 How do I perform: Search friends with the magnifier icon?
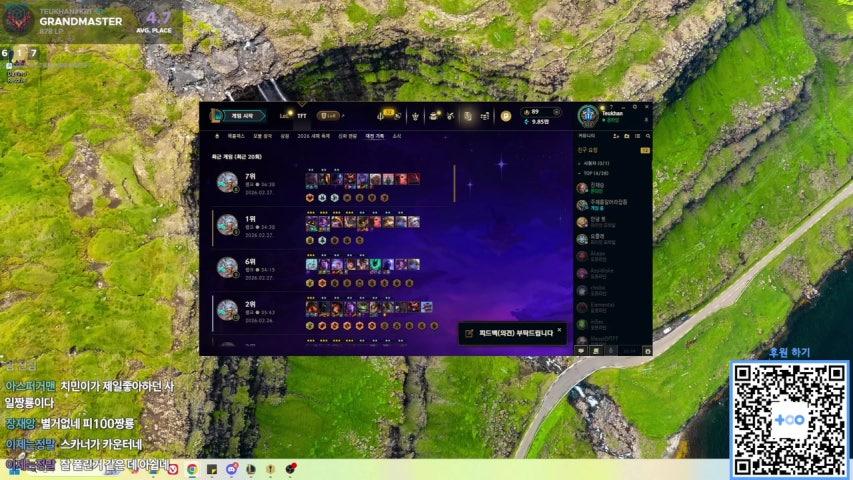point(646,135)
